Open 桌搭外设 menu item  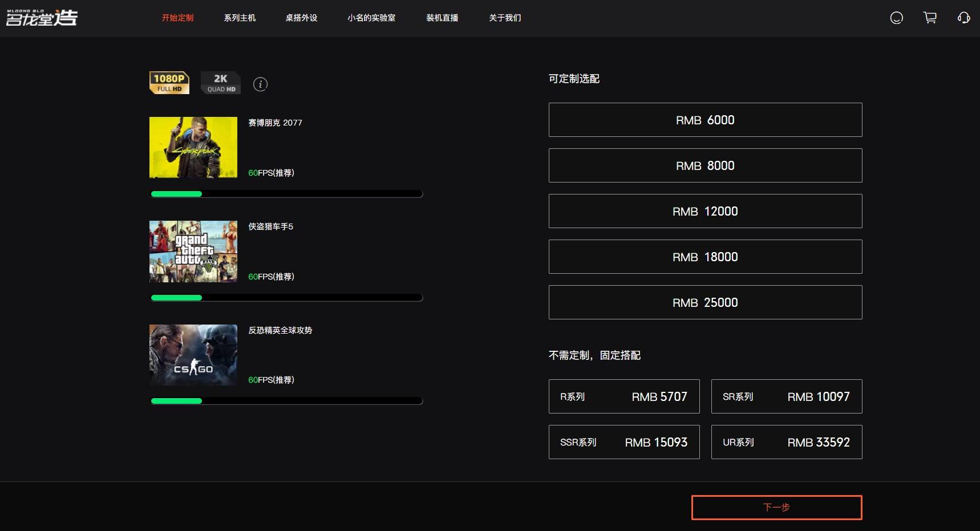(x=301, y=18)
